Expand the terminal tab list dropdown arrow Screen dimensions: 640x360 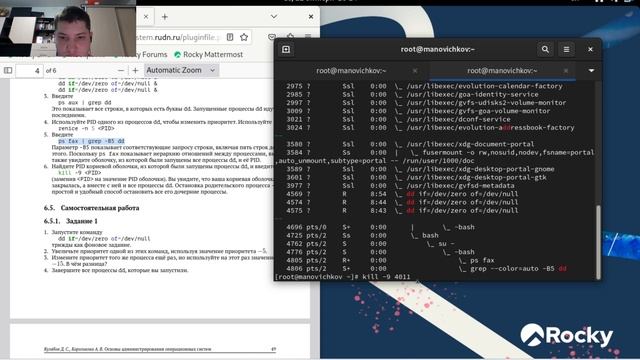point(591,71)
